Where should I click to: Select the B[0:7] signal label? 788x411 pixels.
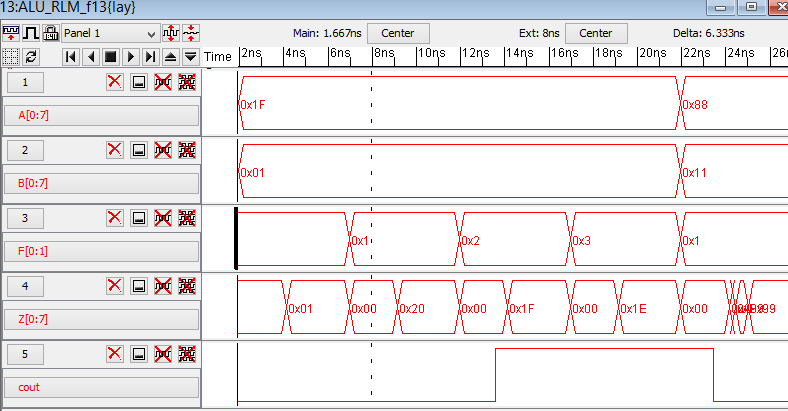(x=102, y=183)
